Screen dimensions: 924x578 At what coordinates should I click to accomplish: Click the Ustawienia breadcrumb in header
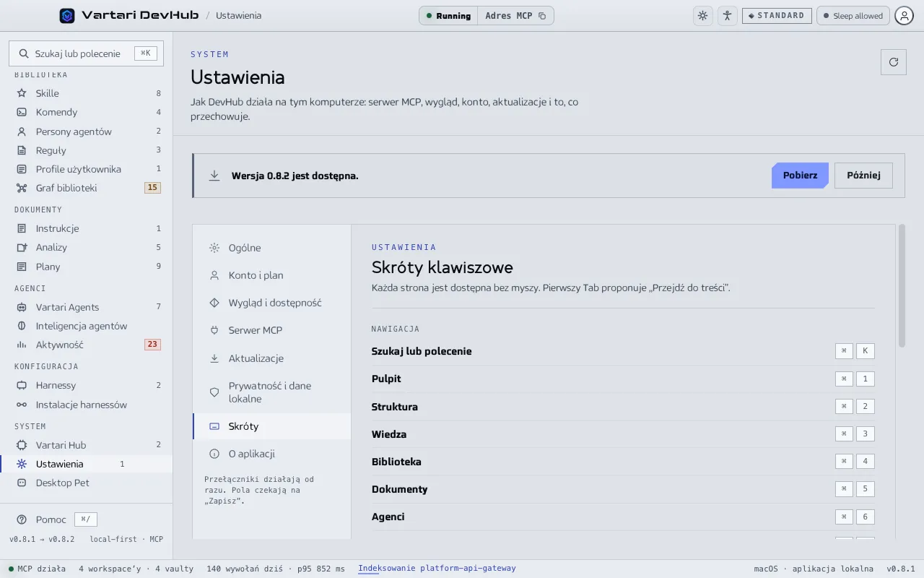point(239,16)
